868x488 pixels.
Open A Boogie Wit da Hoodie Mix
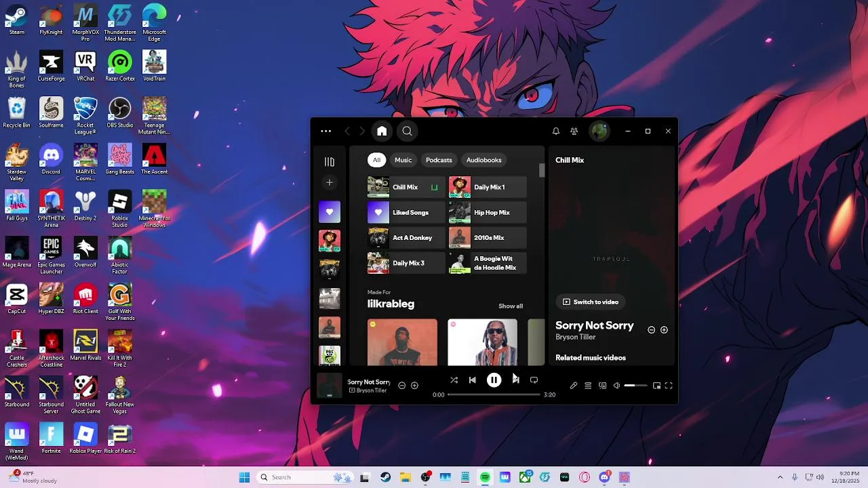(x=488, y=263)
